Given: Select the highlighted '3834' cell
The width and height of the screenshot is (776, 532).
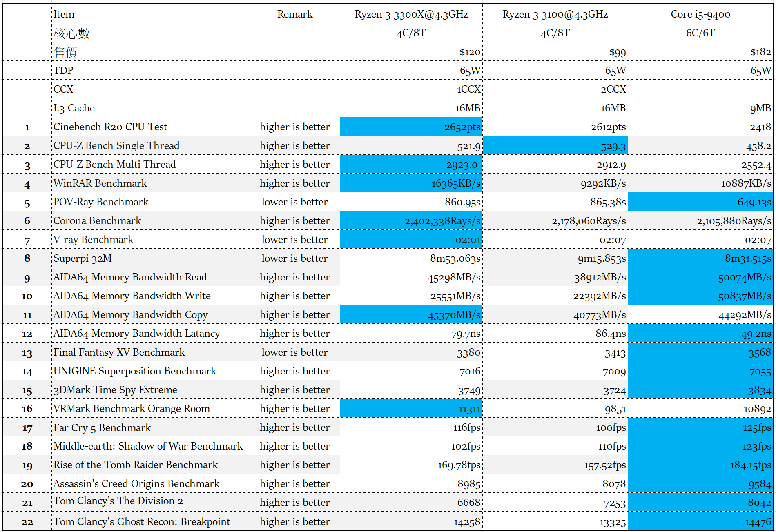Looking at the screenshot, I should coord(700,390).
